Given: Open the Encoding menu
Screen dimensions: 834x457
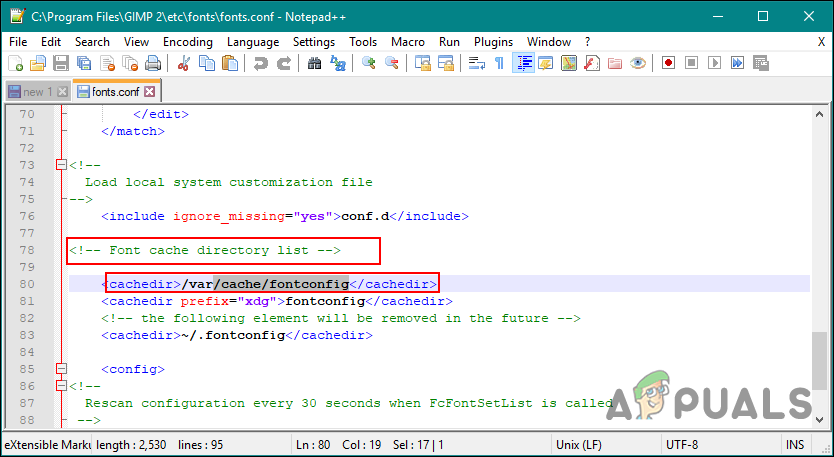Looking at the screenshot, I should pos(188,42).
